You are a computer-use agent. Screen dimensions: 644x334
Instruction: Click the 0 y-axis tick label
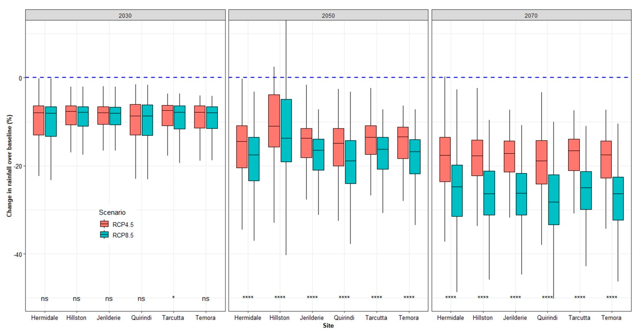tap(20, 78)
